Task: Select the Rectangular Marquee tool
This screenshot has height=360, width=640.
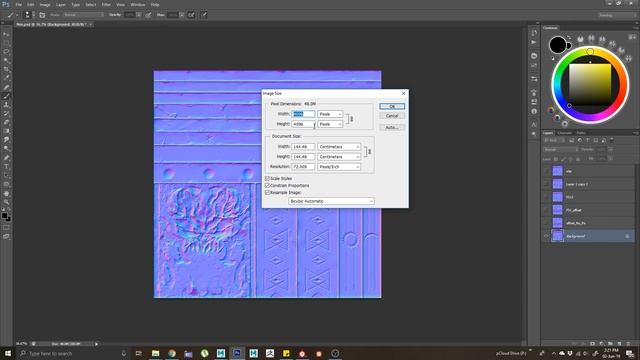Action: (x=6, y=42)
